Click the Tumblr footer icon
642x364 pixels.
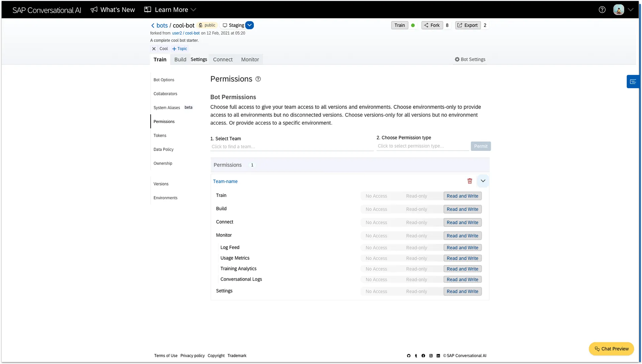pos(416,356)
